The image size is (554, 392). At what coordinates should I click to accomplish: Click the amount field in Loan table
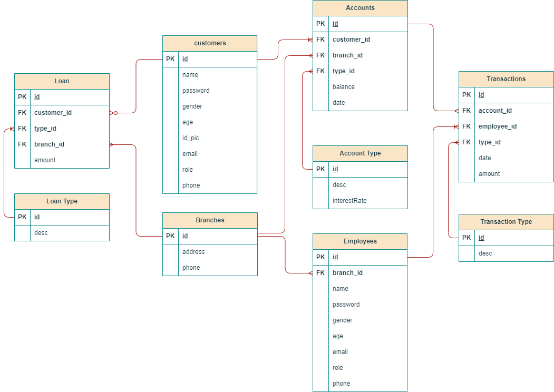[x=45, y=160]
